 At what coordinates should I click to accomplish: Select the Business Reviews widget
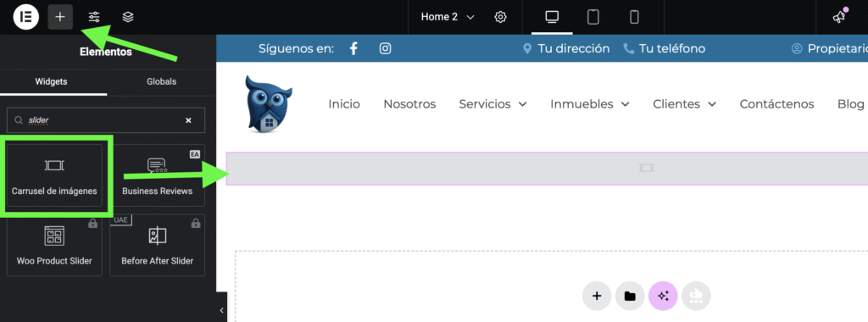point(157,175)
